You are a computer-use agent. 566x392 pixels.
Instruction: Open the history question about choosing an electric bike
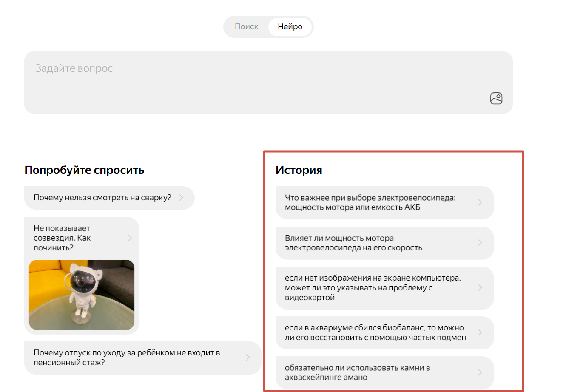point(374,203)
